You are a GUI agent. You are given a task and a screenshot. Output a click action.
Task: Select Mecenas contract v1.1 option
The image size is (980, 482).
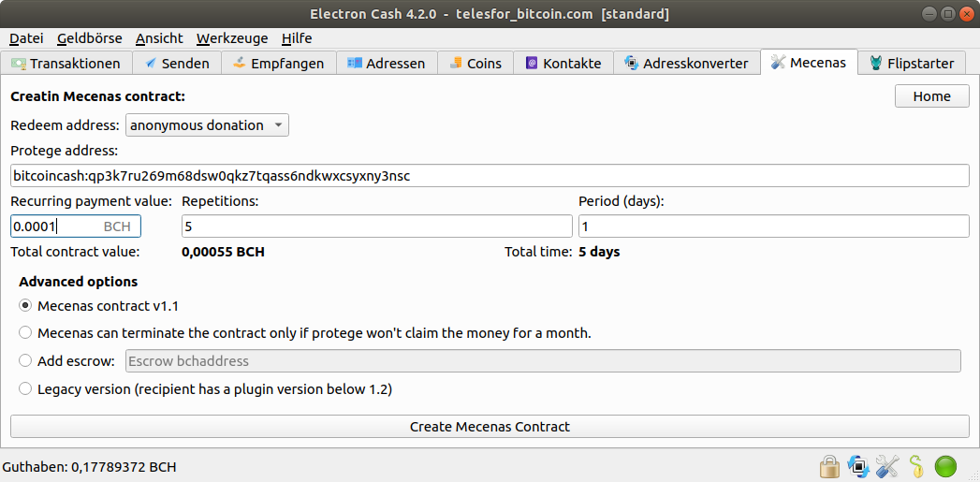tap(25, 306)
